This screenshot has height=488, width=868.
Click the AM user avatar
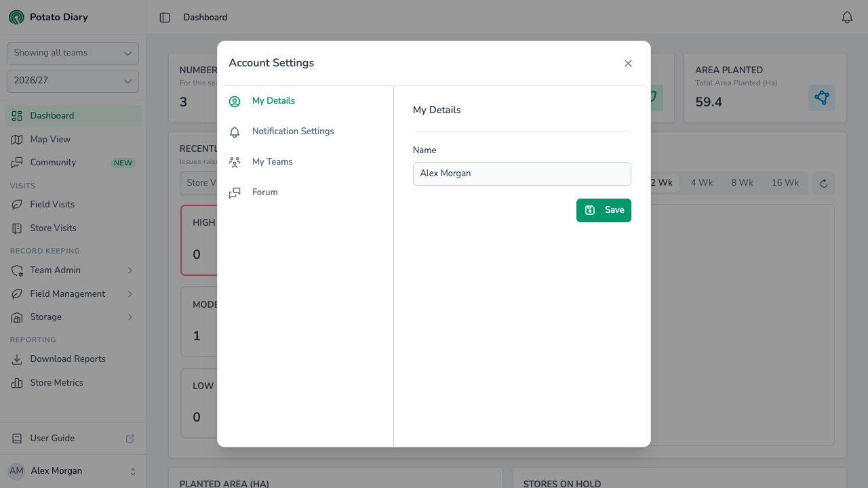(16, 471)
